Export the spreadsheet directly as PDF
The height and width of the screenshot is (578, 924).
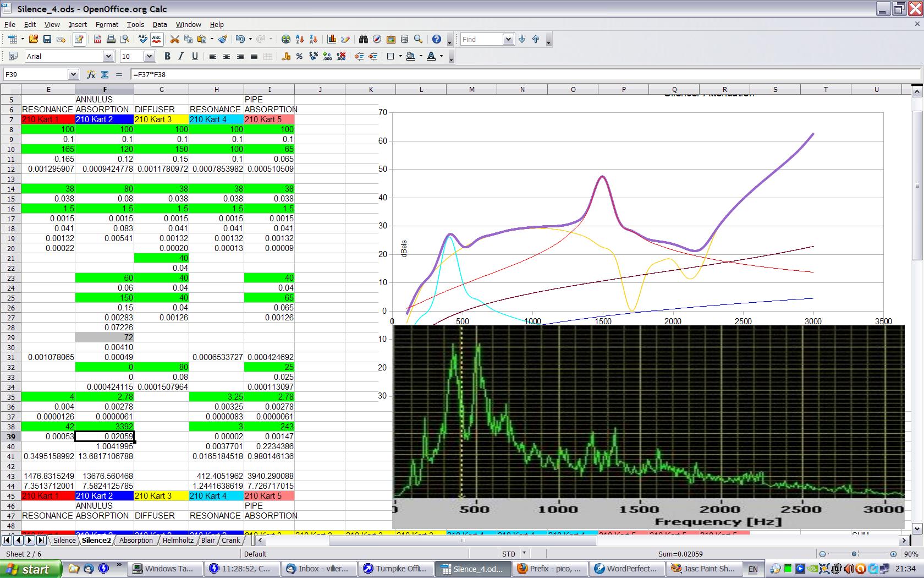click(97, 39)
